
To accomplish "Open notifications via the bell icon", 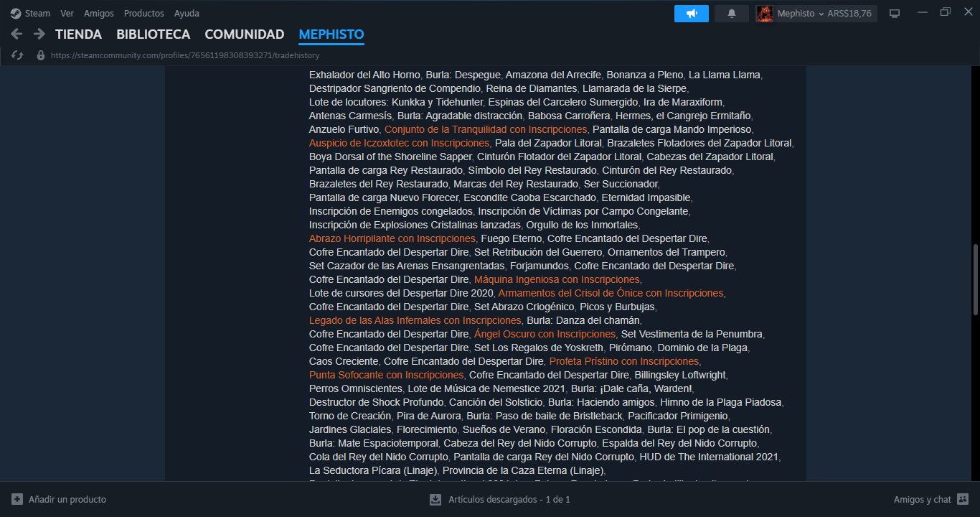I will 731,13.
